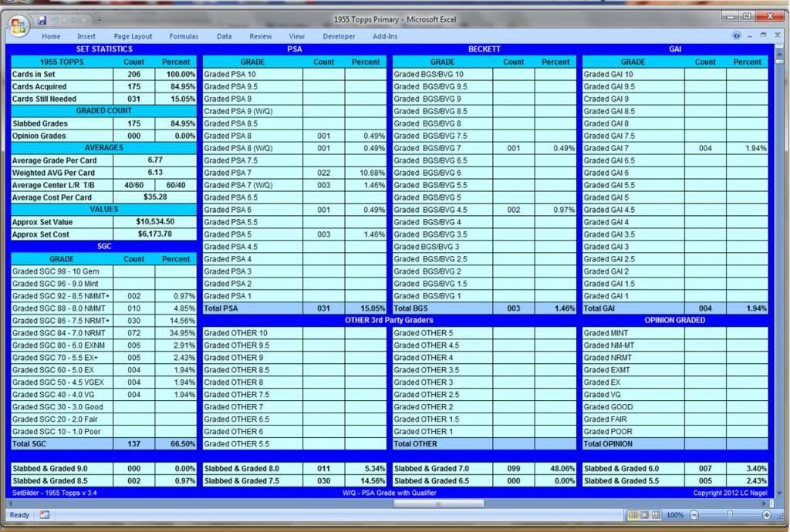Viewport: 790px width, 532px height.
Task: Select 'Slabbed & Graded 7.0' cell
Action: (x=442, y=469)
